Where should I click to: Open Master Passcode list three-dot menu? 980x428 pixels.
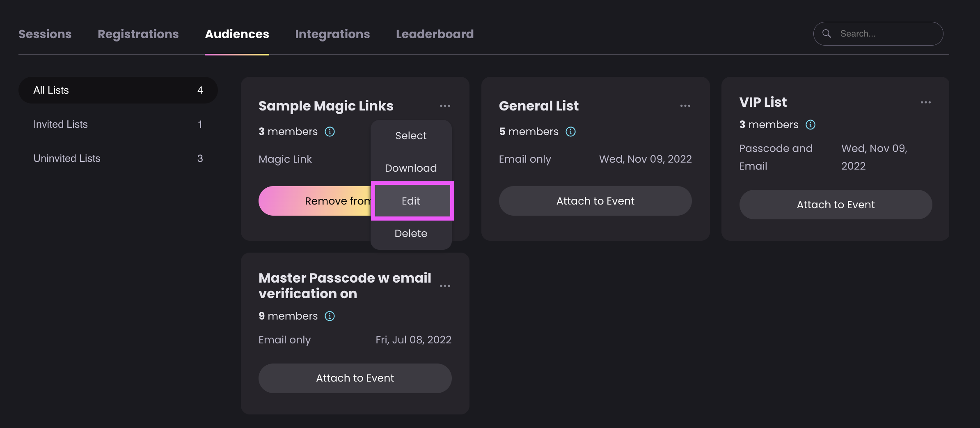tap(445, 286)
